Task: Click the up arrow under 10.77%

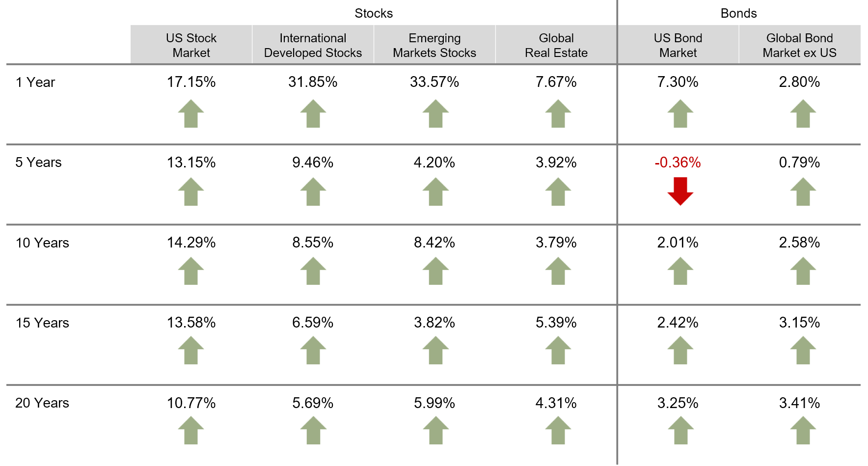Action: point(191,430)
